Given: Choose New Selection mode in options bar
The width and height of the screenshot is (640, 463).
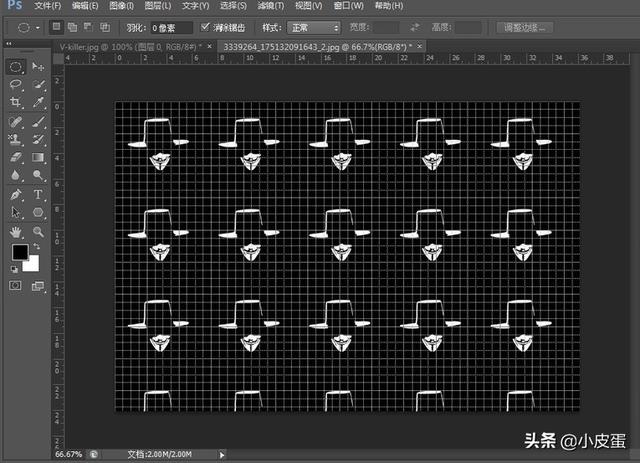Looking at the screenshot, I should (56, 27).
